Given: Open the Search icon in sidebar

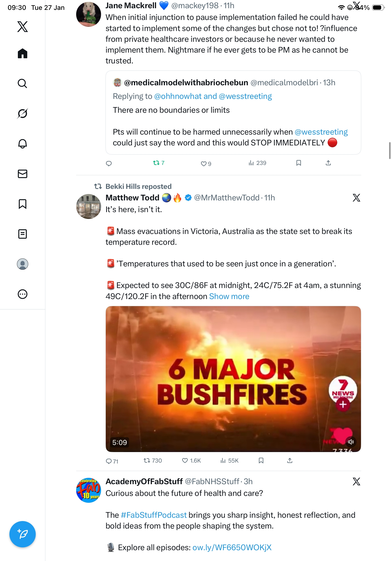Looking at the screenshot, I should pyautogui.click(x=23, y=84).
